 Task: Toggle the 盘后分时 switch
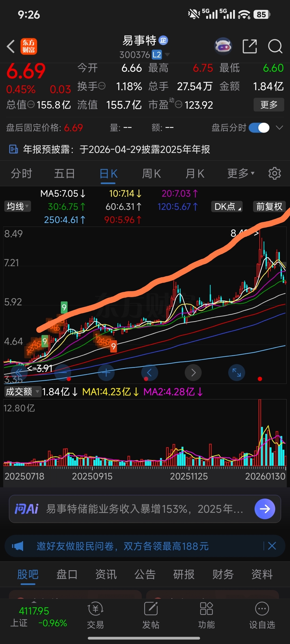coord(259,128)
